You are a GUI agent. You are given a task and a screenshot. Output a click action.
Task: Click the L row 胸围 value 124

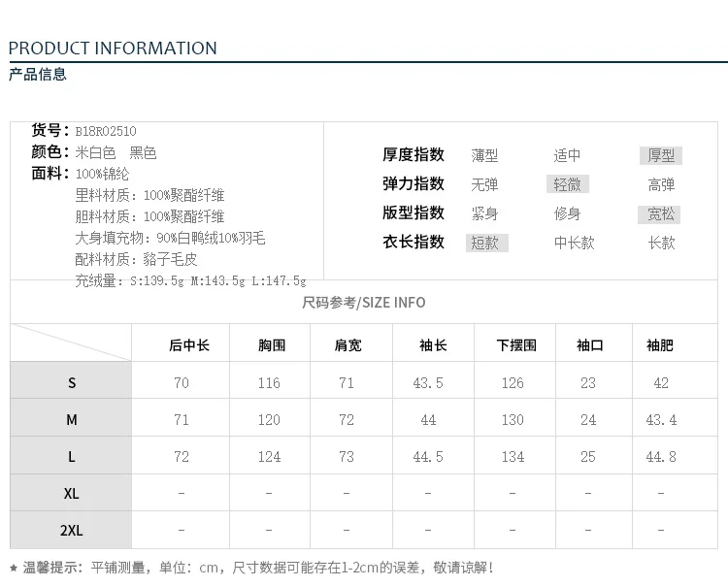[269, 457]
